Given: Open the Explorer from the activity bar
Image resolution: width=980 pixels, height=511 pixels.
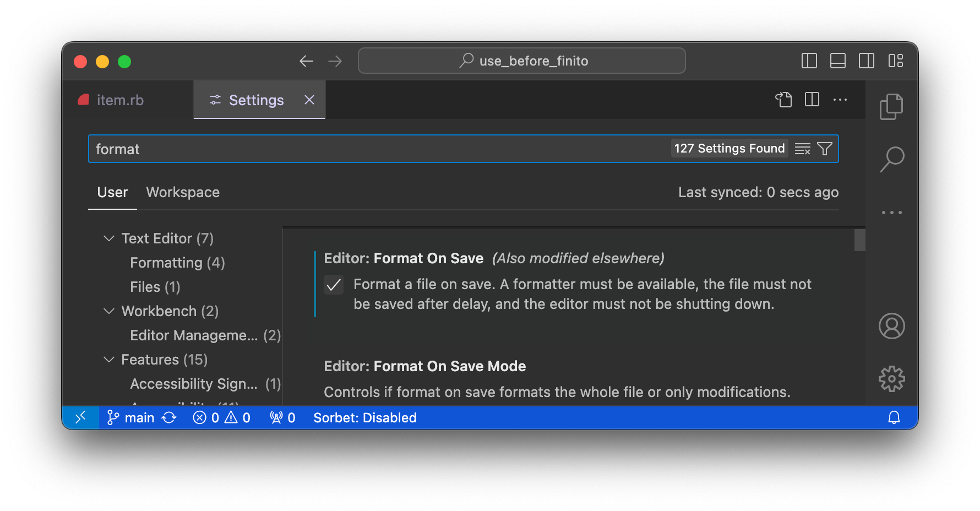Looking at the screenshot, I should click(892, 106).
